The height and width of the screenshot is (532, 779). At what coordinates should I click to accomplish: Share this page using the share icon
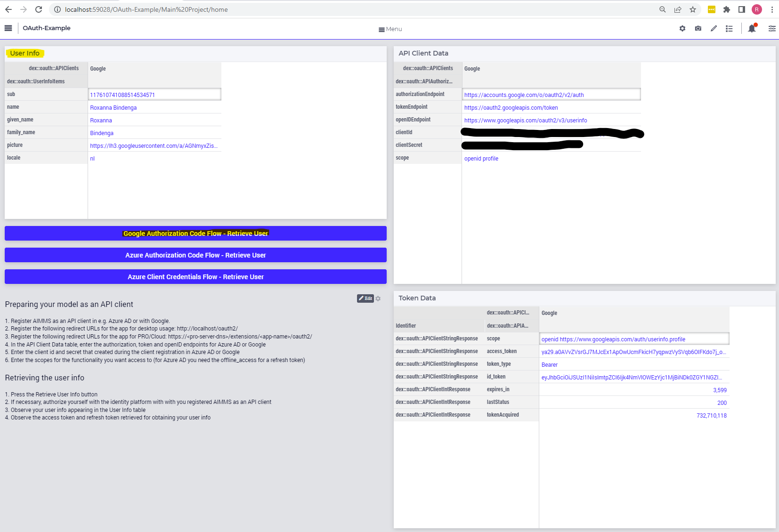[678, 9]
